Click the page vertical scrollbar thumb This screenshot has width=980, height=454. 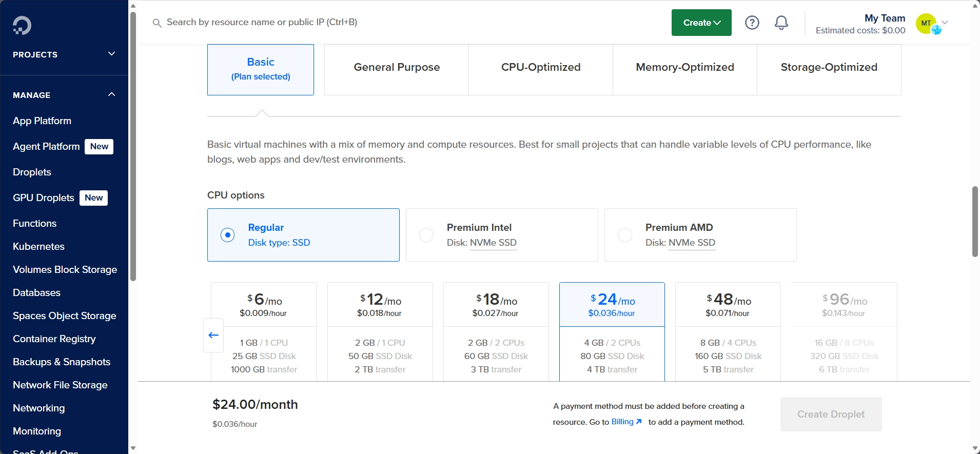point(975,222)
